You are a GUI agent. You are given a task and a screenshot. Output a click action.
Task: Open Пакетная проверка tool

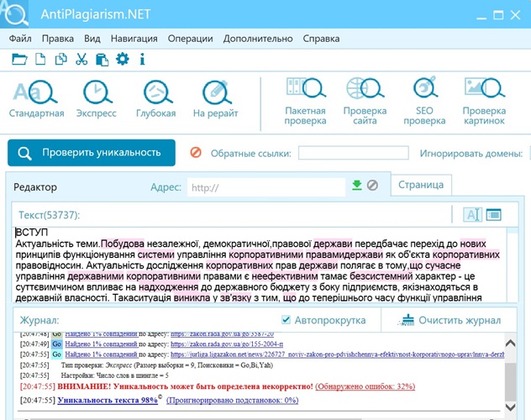tap(305, 100)
